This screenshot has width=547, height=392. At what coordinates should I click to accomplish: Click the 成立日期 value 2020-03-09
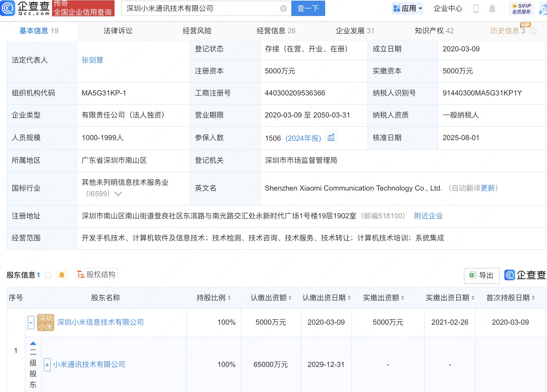tap(461, 49)
